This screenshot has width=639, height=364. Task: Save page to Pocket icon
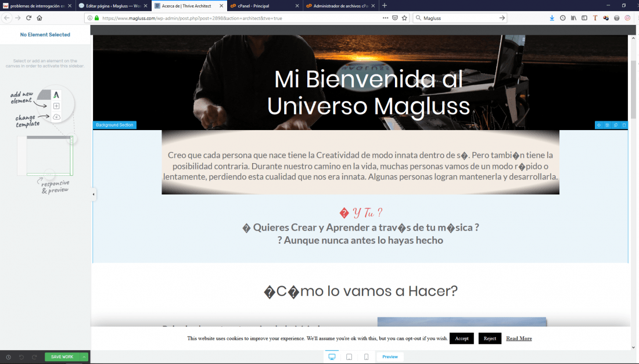[x=395, y=18]
